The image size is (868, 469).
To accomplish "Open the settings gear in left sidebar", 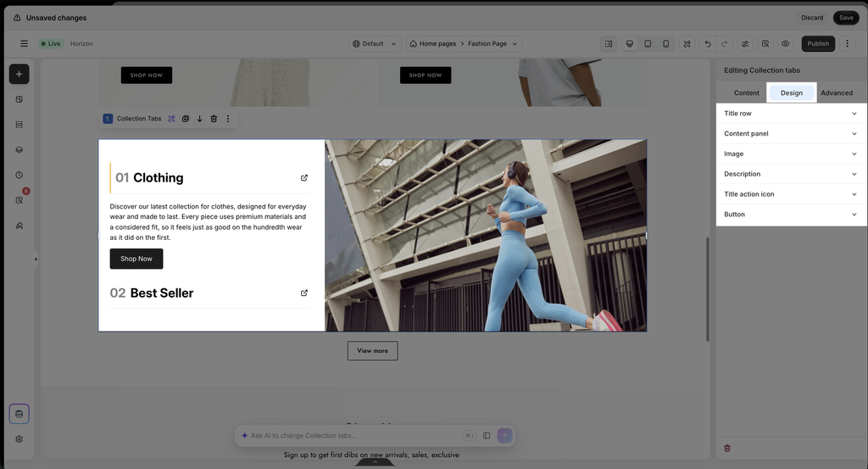I will point(19,439).
